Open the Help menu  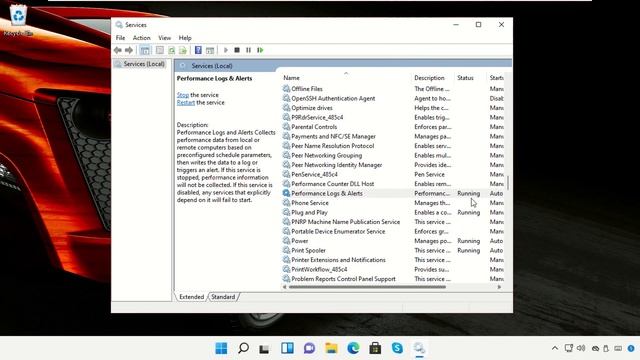point(185,38)
